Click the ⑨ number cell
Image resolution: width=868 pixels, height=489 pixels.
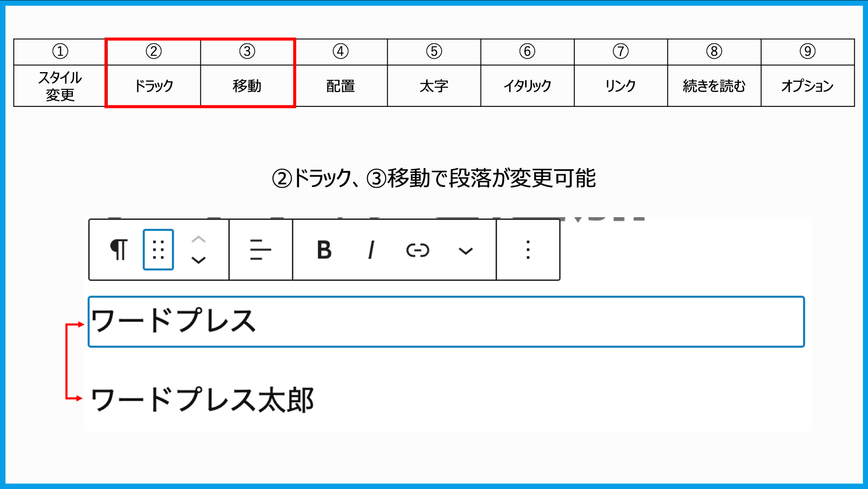point(808,52)
